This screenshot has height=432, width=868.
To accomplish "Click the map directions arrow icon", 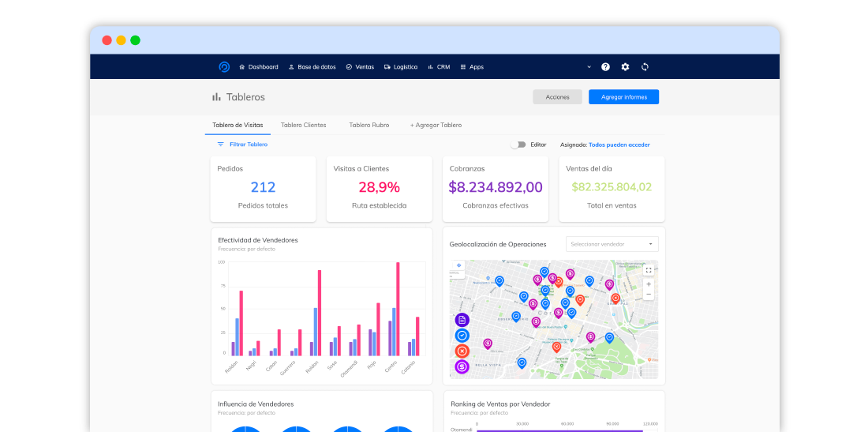I will [459, 266].
